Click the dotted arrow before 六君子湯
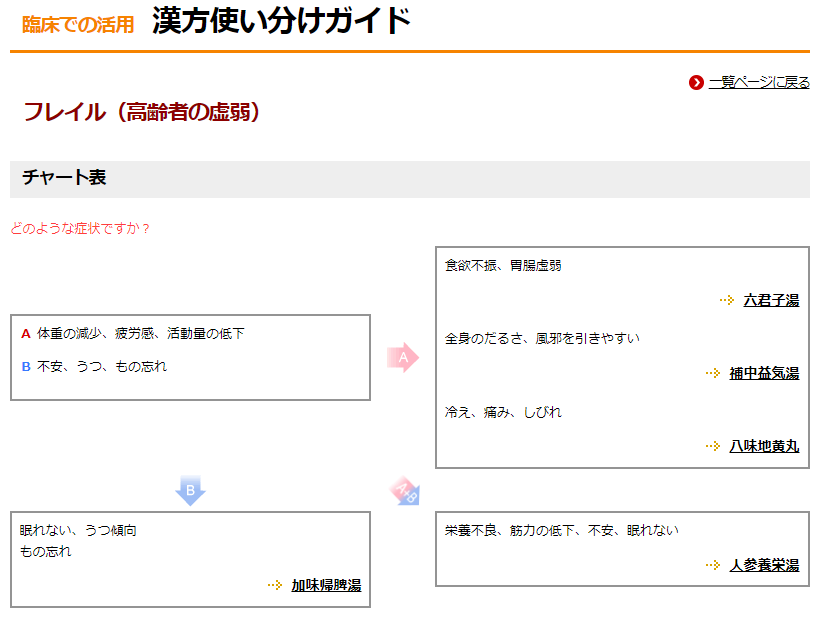The image size is (830, 631). 727,300
